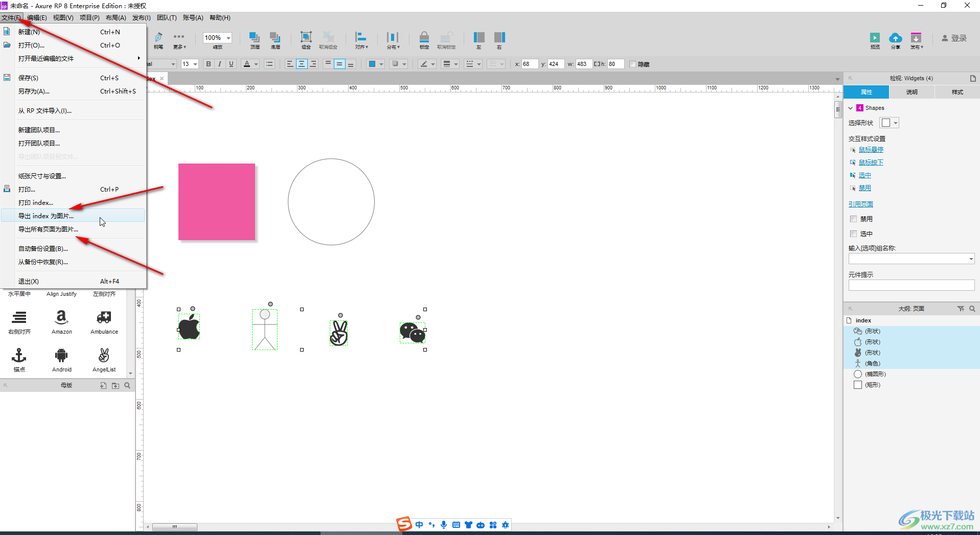Align text center horizontally

301,64
